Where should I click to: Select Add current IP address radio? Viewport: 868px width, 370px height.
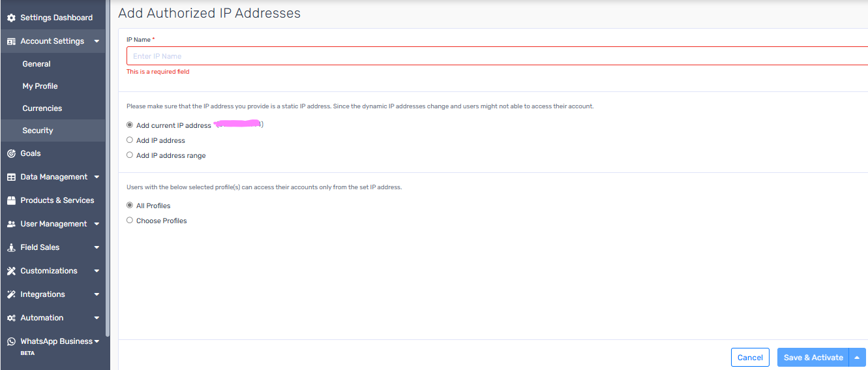pyautogui.click(x=130, y=125)
